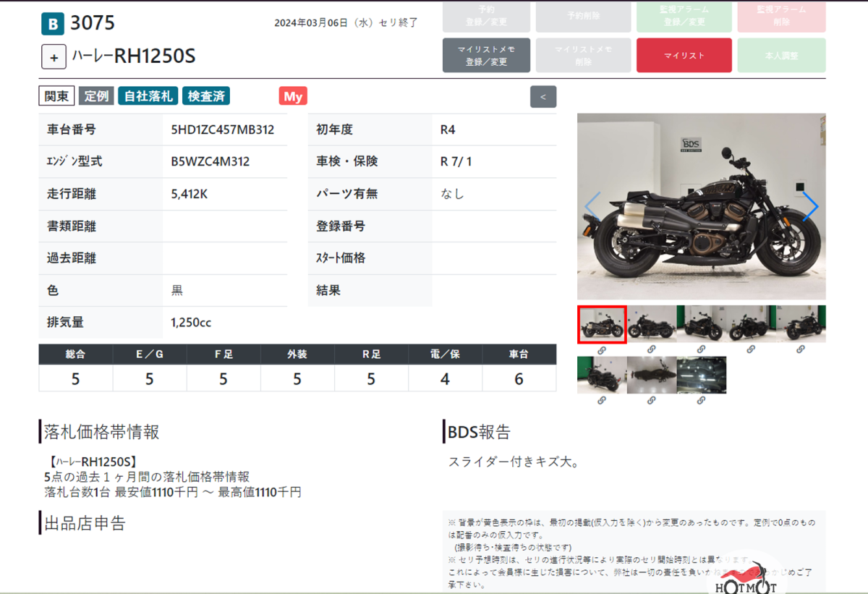The width and height of the screenshot is (868, 594).
Task: Select the mileage value 5,412K
Action: [190, 194]
